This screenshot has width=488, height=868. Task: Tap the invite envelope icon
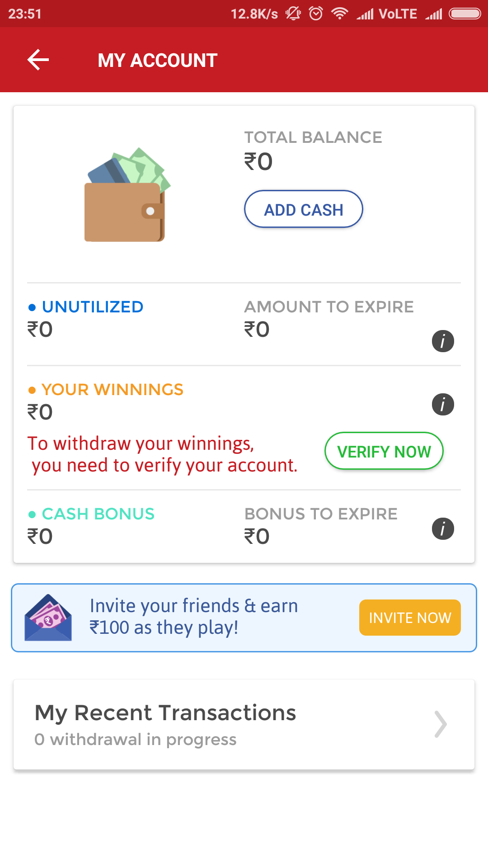tap(48, 618)
